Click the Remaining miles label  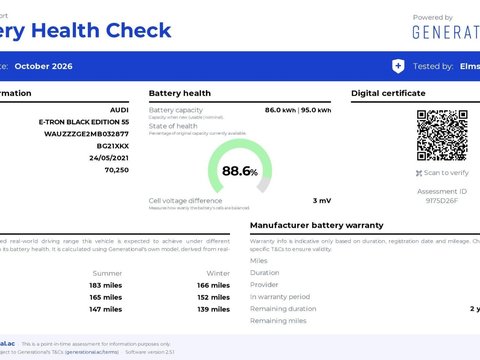tap(278, 321)
